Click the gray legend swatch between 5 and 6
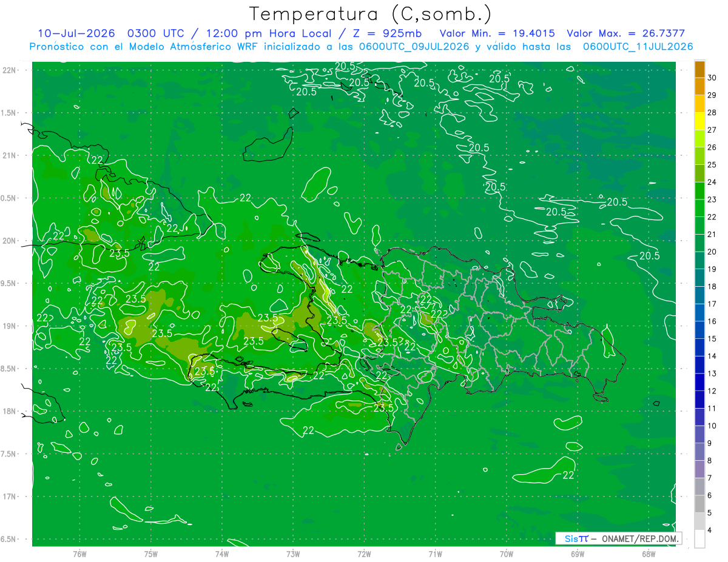The height and width of the screenshot is (562, 728). (x=699, y=504)
